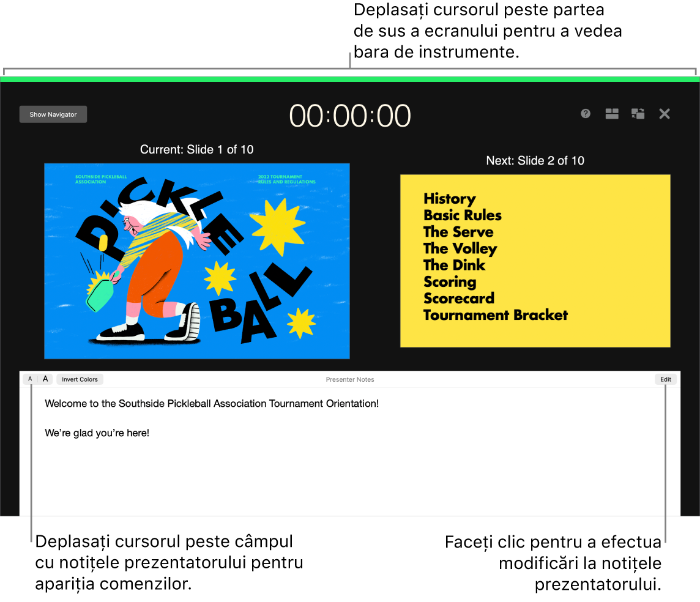Image resolution: width=700 pixels, height=602 pixels.
Task: Click the switch displays icon
Action: pos(638,114)
